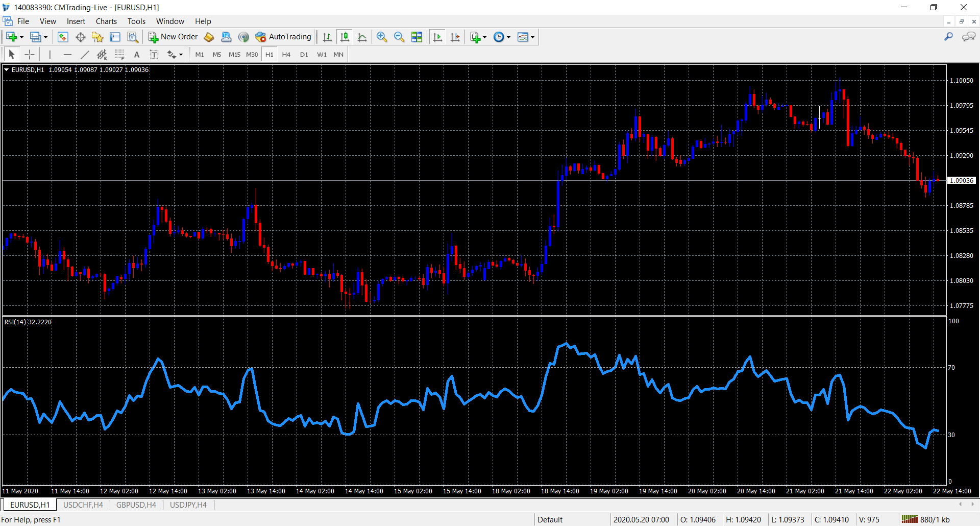980x526 pixels.
Task: Open the Charts menu
Action: 106,21
